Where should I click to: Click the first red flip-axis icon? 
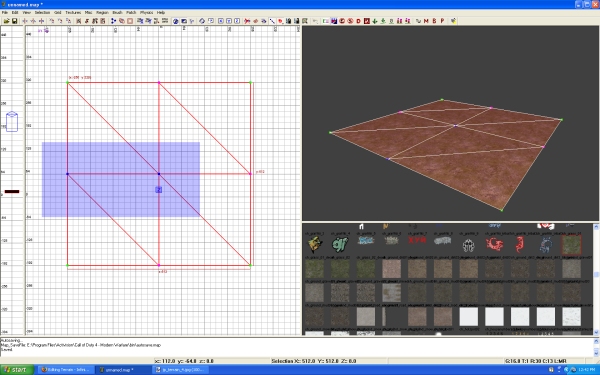(x=24, y=21)
